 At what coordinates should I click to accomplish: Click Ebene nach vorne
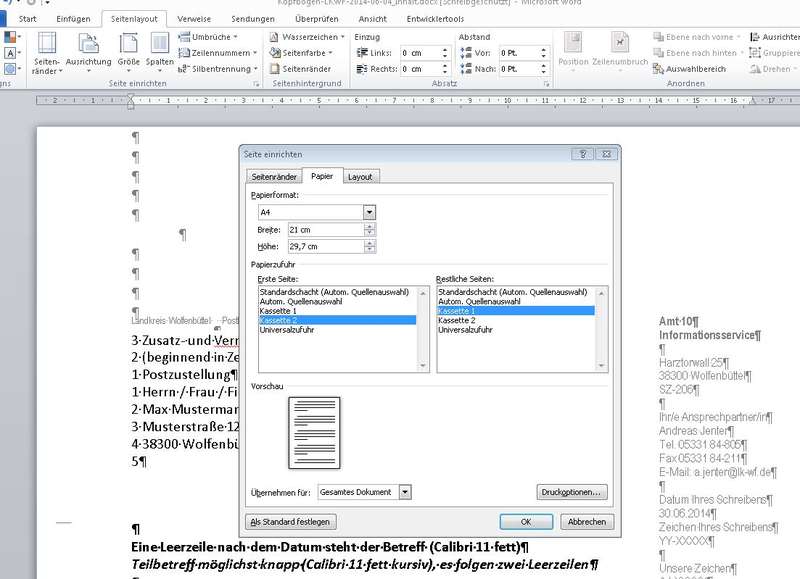[x=694, y=37]
